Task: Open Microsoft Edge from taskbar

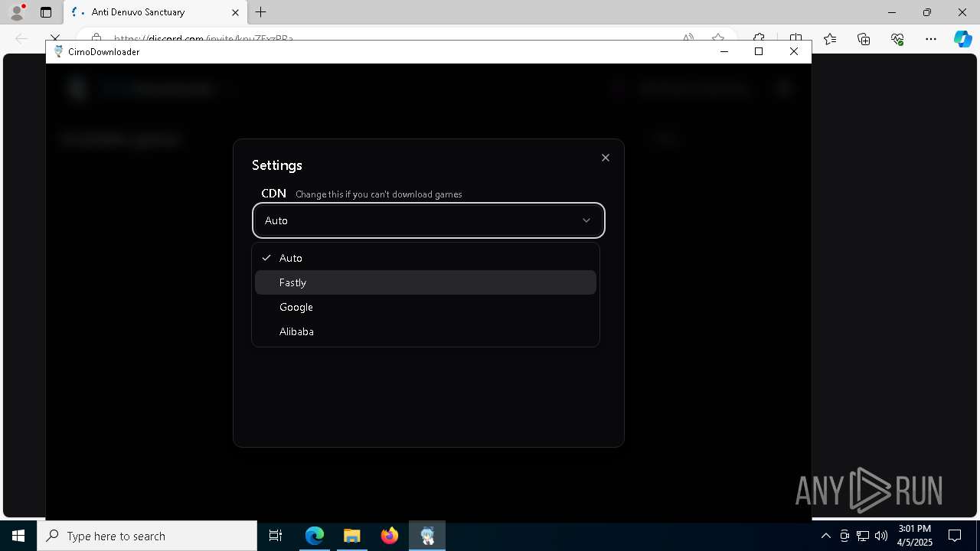Action: tap(315, 536)
